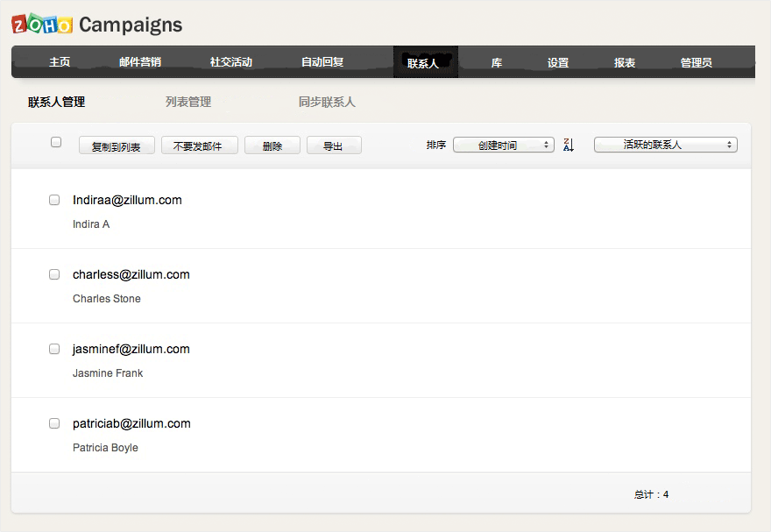Toggle Z-A sort order icon
The image size is (771, 532).
click(x=569, y=145)
